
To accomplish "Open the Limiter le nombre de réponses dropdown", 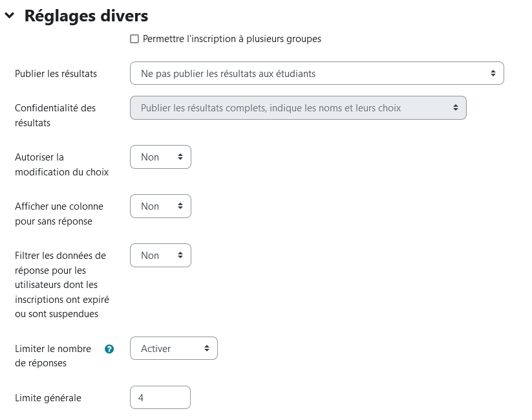I will 173,349.
